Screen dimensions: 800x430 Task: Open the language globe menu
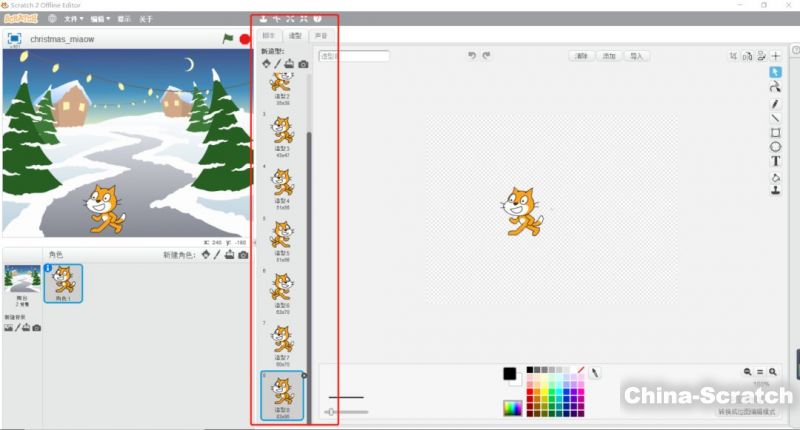(50, 19)
